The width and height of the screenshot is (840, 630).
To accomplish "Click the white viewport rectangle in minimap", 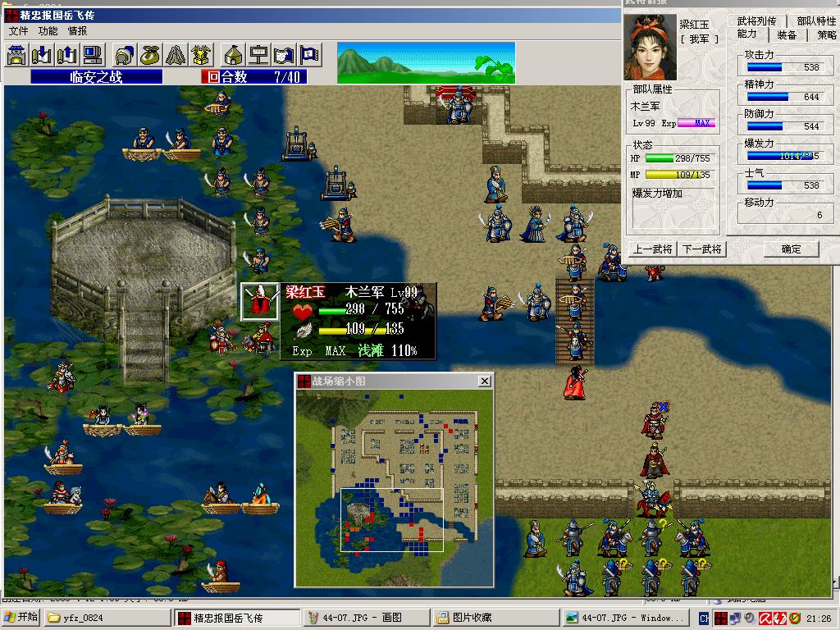I will [x=392, y=519].
